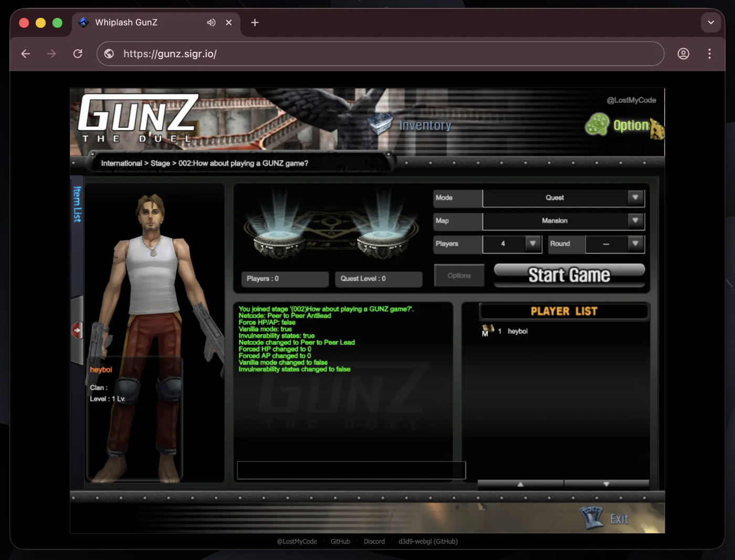
Task: Open the Inventory chest icon
Action: pyautogui.click(x=380, y=124)
